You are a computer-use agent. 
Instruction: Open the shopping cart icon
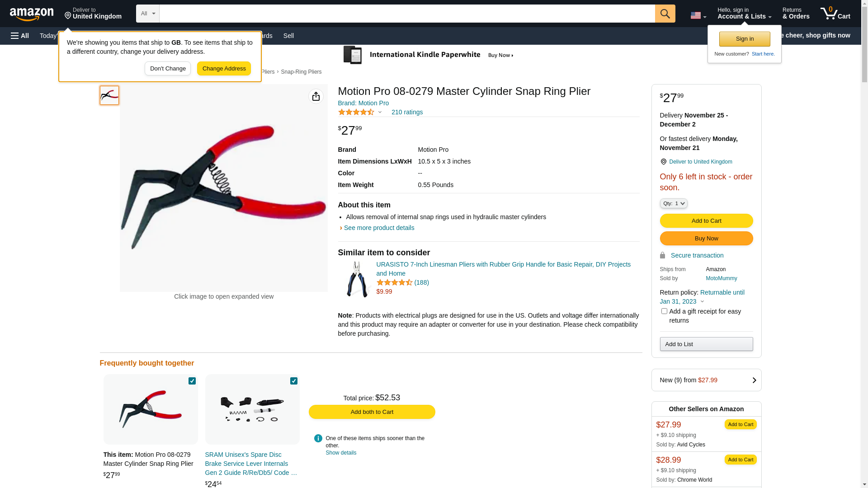click(835, 14)
